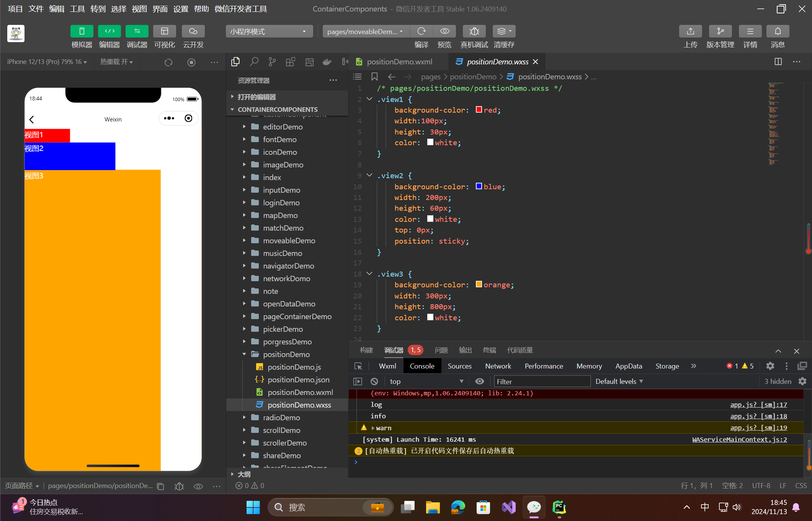Click the compile refresh icon
The width and height of the screenshot is (812, 521).
click(x=421, y=31)
